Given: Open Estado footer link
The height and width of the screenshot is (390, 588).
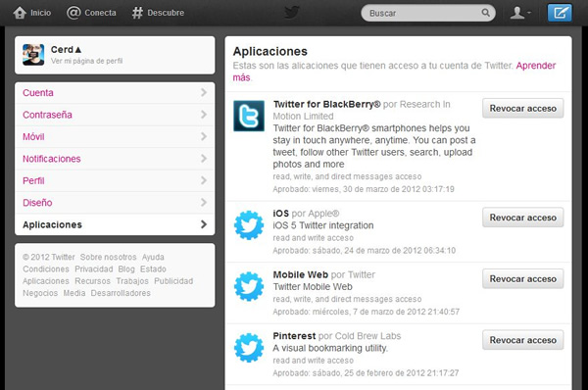Looking at the screenshot, I should point(153,269).
